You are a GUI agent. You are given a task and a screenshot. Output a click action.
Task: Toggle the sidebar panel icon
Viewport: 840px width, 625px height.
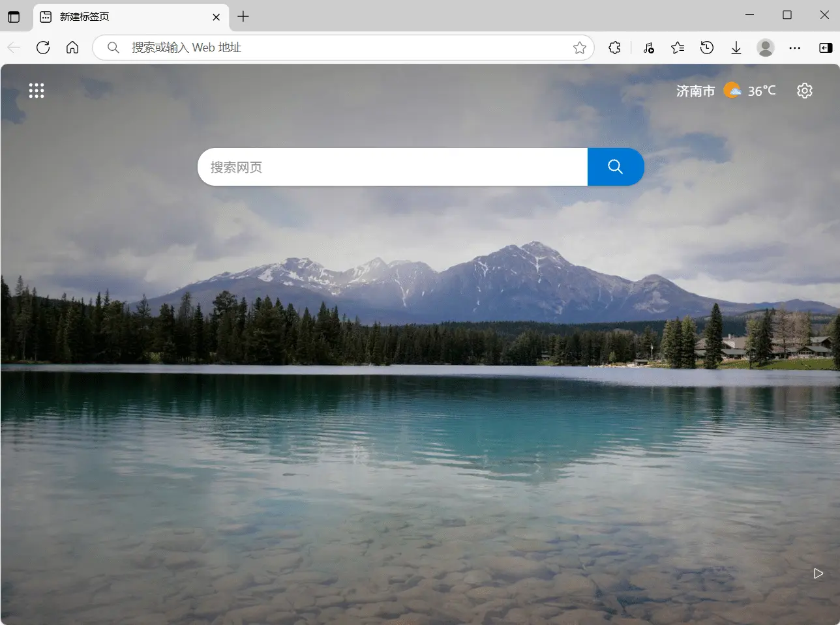pos(825,48)
